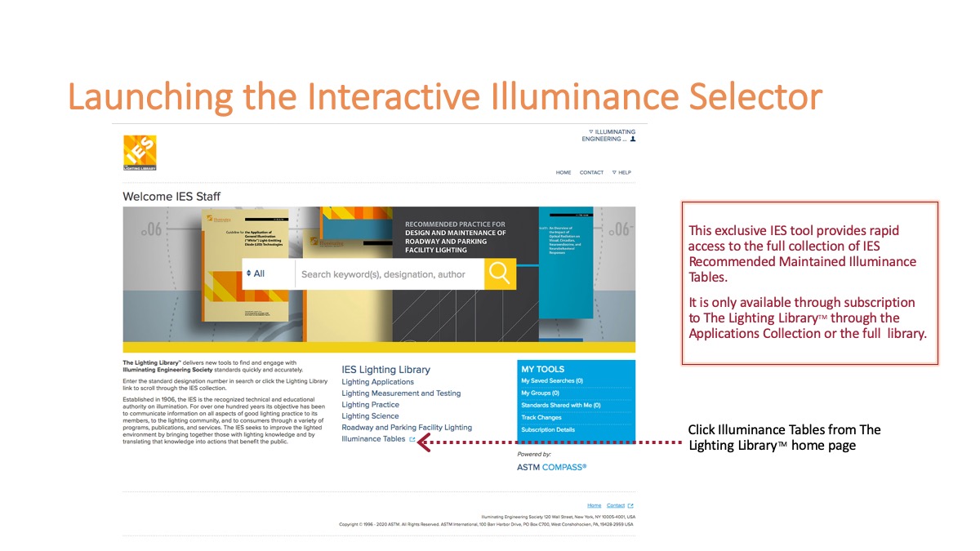Click the external link icon next to footer Contact

(630, 506)
